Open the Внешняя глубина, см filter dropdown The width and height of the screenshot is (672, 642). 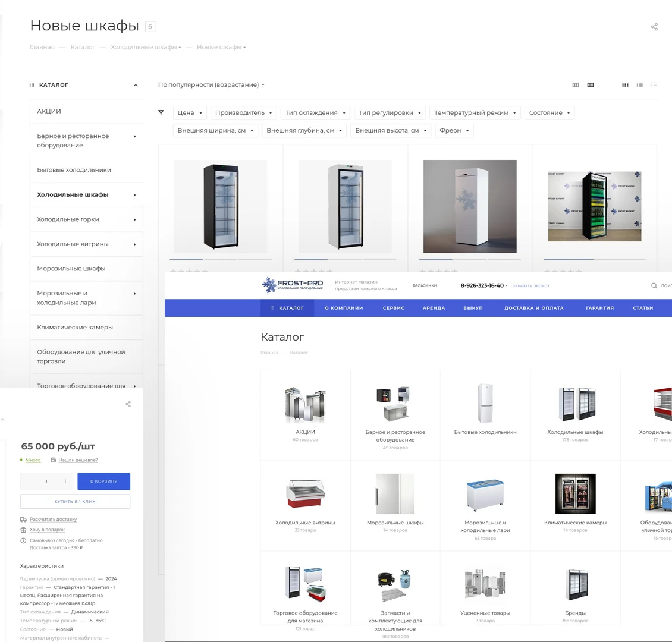[x=304, y=131]
